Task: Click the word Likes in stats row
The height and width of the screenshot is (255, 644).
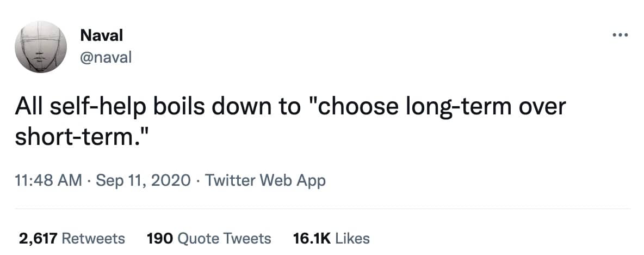Action: [x=352, y=238]
